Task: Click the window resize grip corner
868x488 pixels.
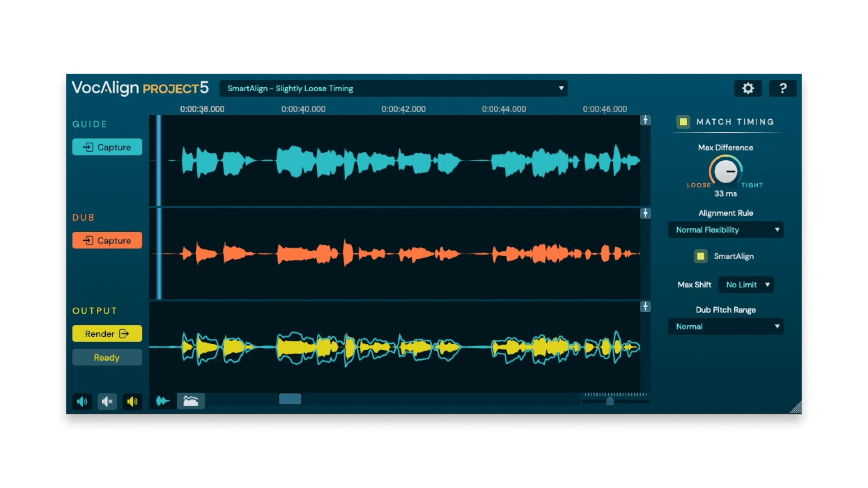Action: click(x=796, y=408)
